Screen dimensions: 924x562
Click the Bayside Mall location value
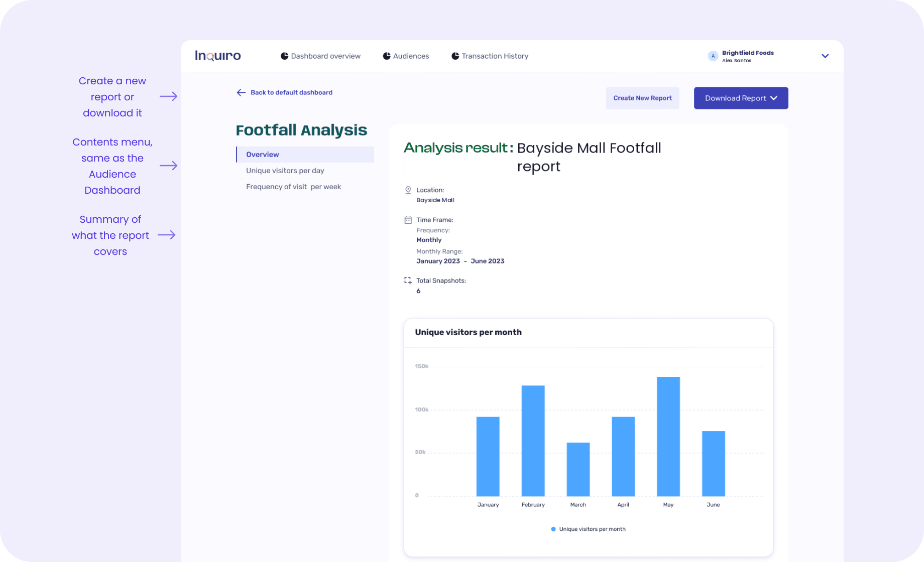pyautogui.click(x=435, y=200)
